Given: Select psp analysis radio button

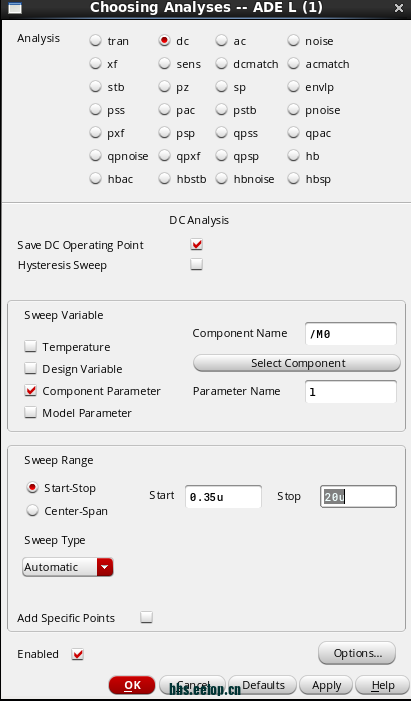Looking at the screenshot, I should [165, 133].
